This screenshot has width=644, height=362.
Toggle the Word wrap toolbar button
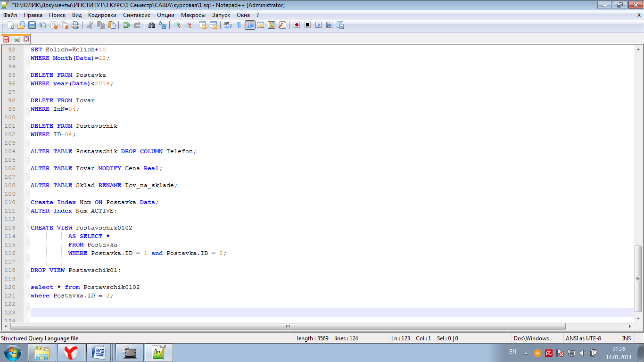(228, 25)
